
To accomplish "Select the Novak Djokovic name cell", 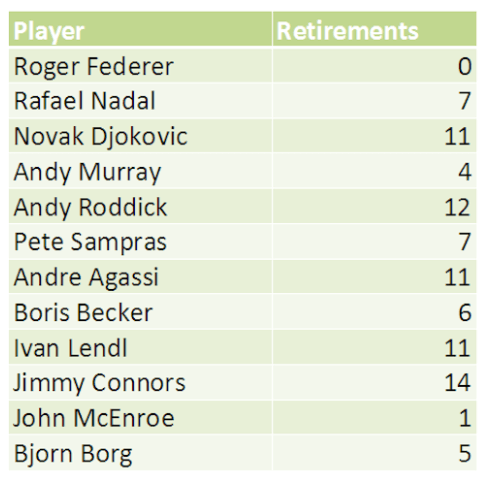I will click(140, 136).
